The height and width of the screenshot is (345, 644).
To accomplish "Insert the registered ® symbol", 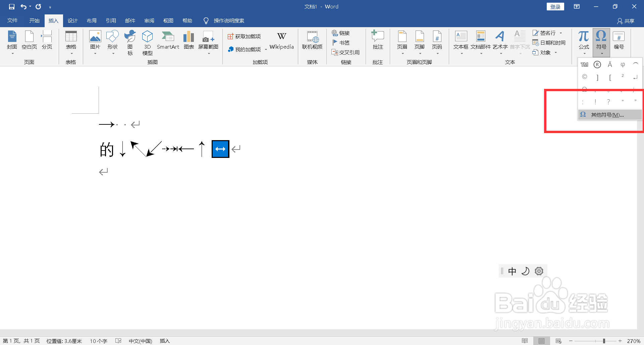I will [597, 65].
